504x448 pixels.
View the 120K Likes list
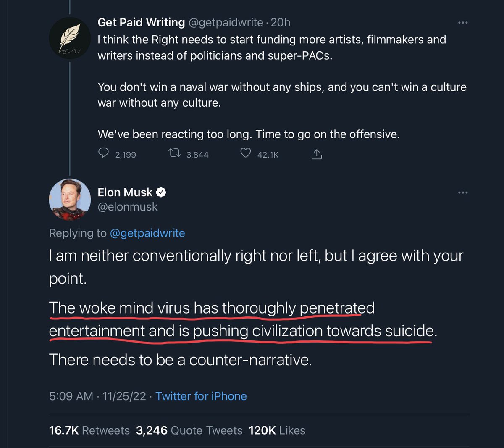click(x=277, y=430)
